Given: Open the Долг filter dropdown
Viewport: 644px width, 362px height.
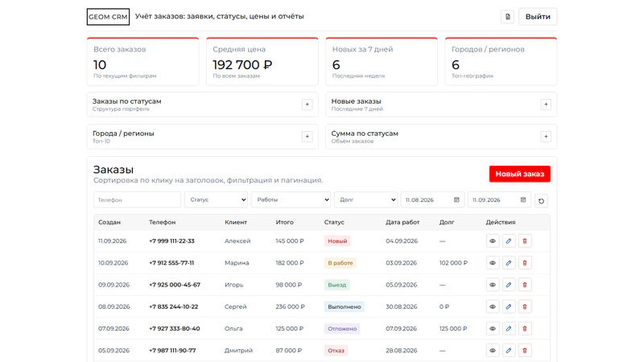Looking at the screenshot, I should coord(365,200).
